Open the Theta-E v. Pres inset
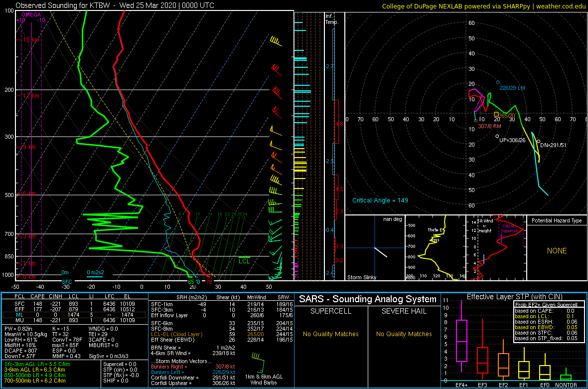The width and height of the screenshot is (588, 389). [435, 248]
